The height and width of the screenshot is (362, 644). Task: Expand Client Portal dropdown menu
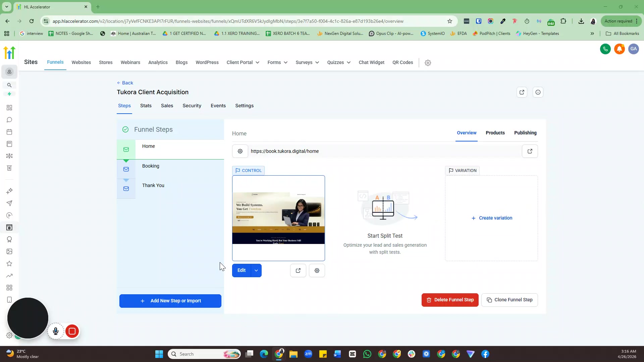[x=243, y=62]
